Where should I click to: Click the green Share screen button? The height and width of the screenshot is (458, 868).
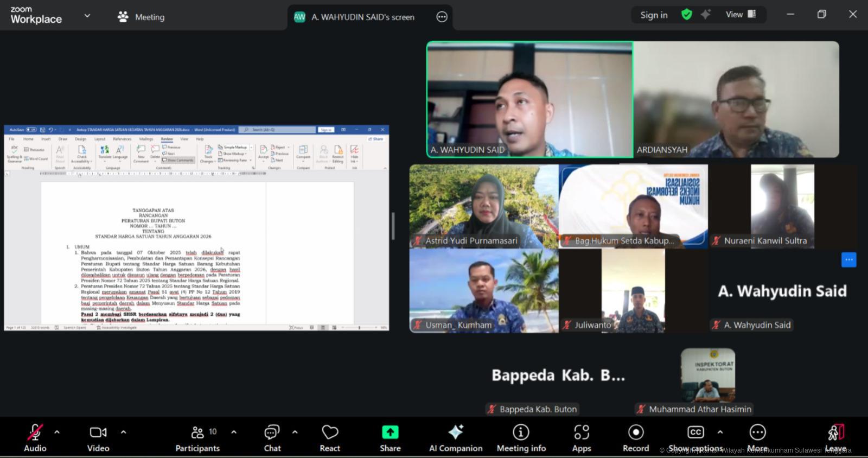pyautogui.click(x=390, y=438)
